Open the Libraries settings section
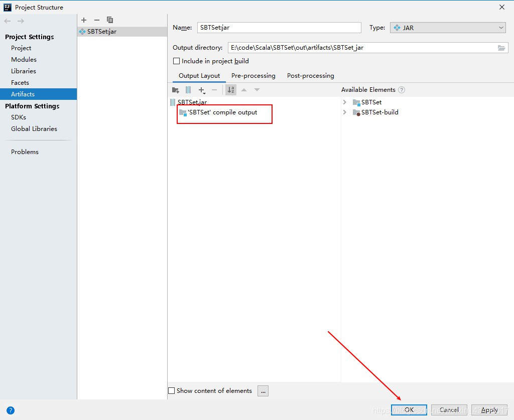The width and height of the screenshot is (514, 420). [23, 71]
